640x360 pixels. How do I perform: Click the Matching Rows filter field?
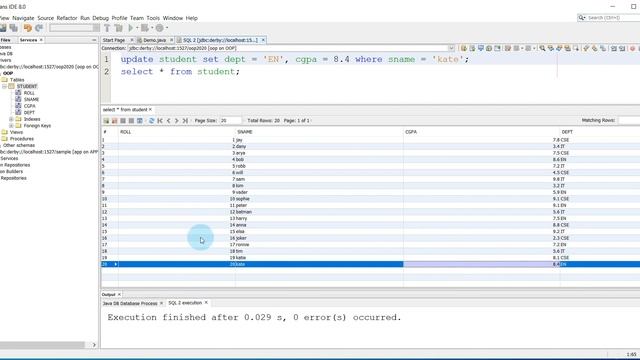(x=629, y=120)
